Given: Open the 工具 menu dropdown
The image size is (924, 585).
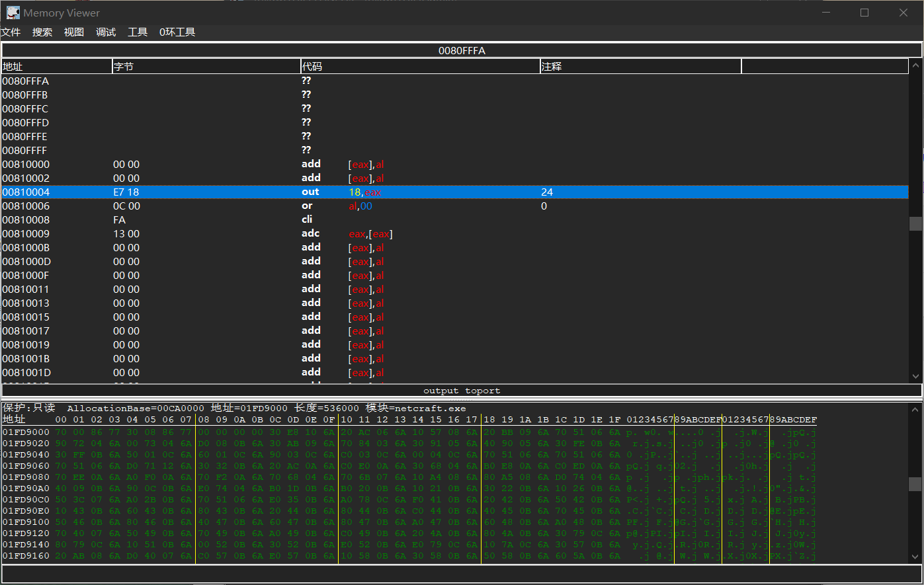Looking at the screenshot, I should 138,32.
